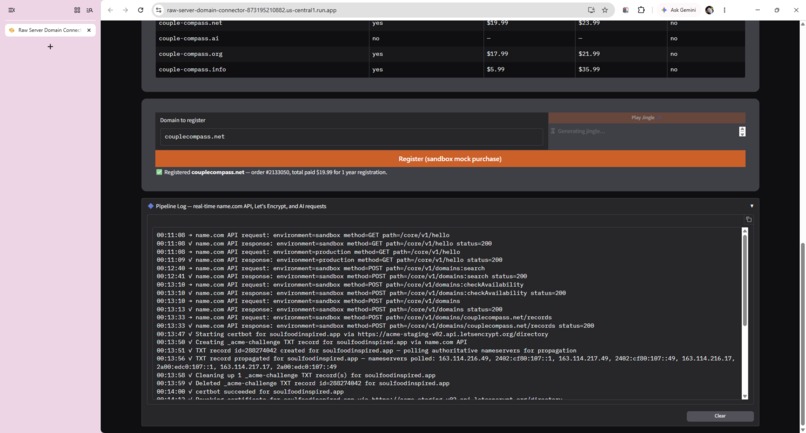Click log line 'TXT record id=288274042 created'
Screen dimensions: 806x433
pos(367,351)
